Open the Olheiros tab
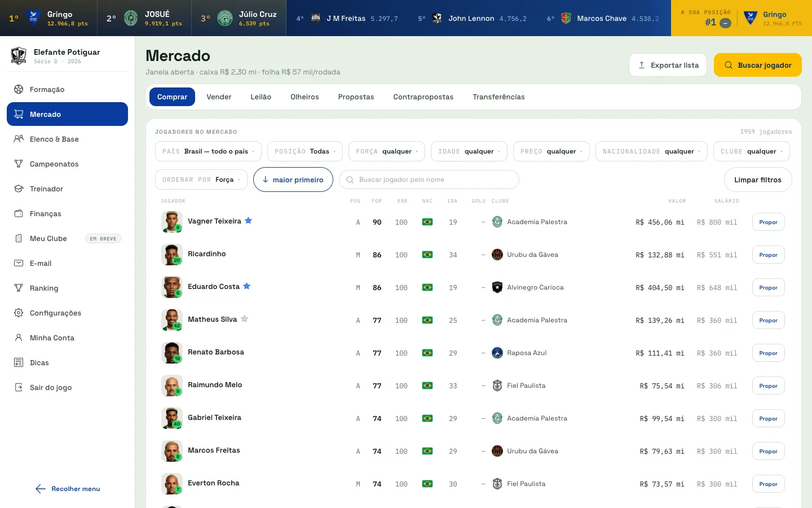 (304, 97)
